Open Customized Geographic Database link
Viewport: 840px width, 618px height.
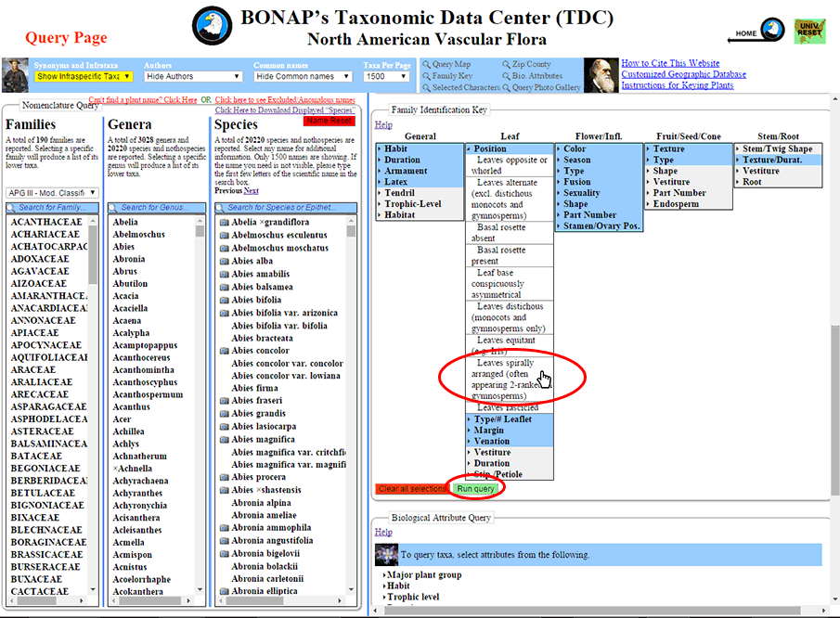click(683, 74)
